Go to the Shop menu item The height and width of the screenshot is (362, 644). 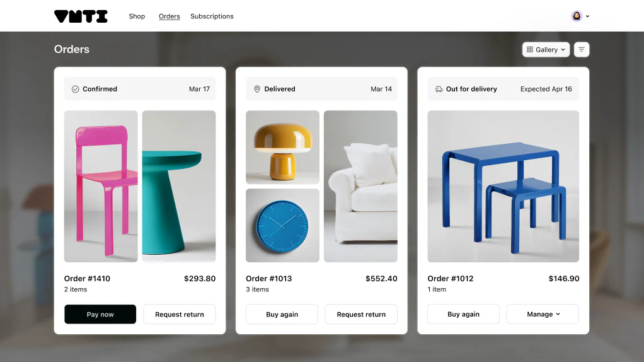click(137, 16)
